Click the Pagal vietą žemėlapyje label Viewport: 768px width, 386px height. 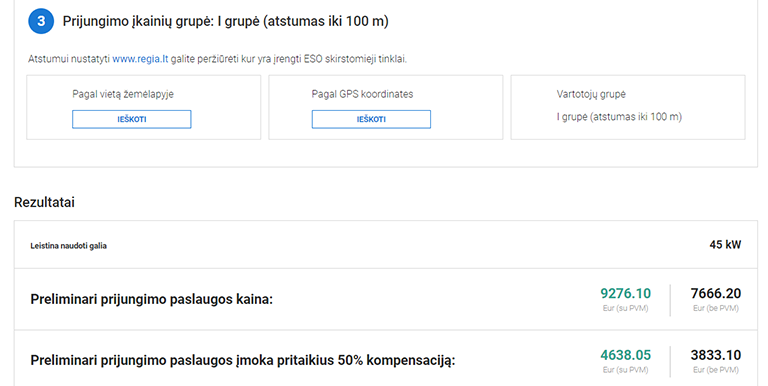(123, 94)
